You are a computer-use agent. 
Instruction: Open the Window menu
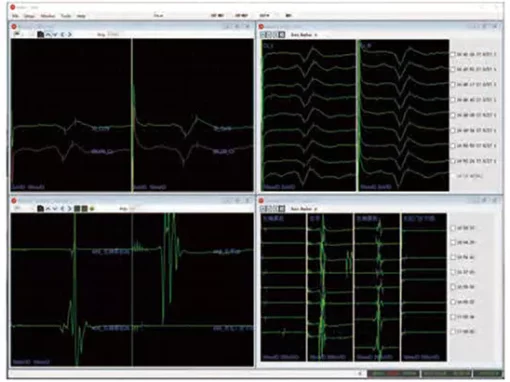(x=48, y=16)
